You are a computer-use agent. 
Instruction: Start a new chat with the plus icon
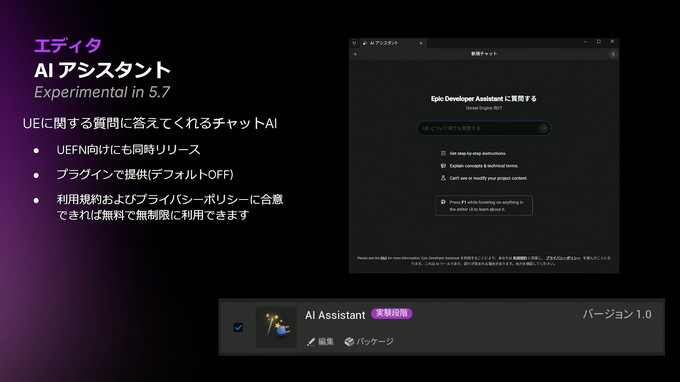355,54
